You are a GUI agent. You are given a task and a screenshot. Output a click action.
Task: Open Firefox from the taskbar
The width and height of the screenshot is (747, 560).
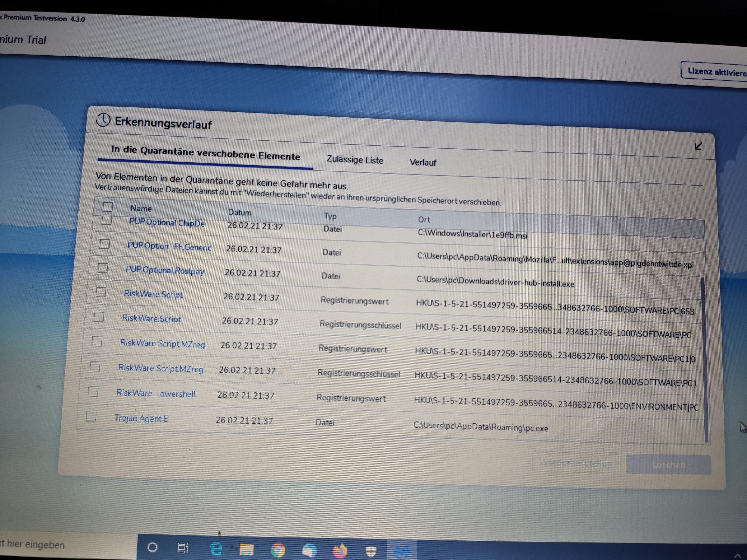pos(340,551)
